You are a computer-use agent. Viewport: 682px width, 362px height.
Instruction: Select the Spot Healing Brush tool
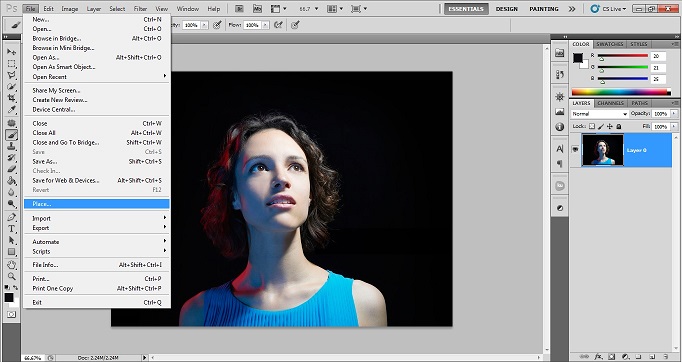coord(11,123)
